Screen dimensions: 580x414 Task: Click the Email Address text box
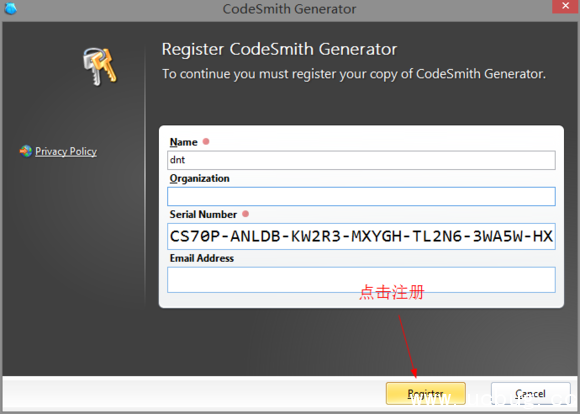tap(361, 280)
